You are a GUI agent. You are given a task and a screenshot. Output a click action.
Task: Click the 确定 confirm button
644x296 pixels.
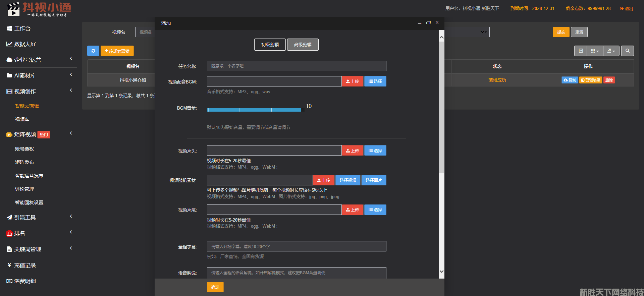click(x=215, y=287)
